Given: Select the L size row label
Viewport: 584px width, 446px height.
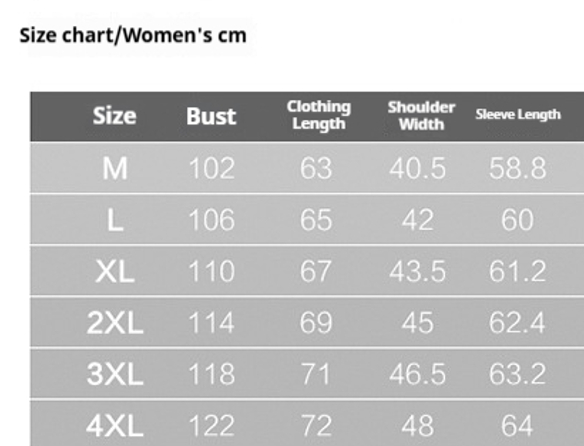Looking at the screenshot, I should coord(115,219).
